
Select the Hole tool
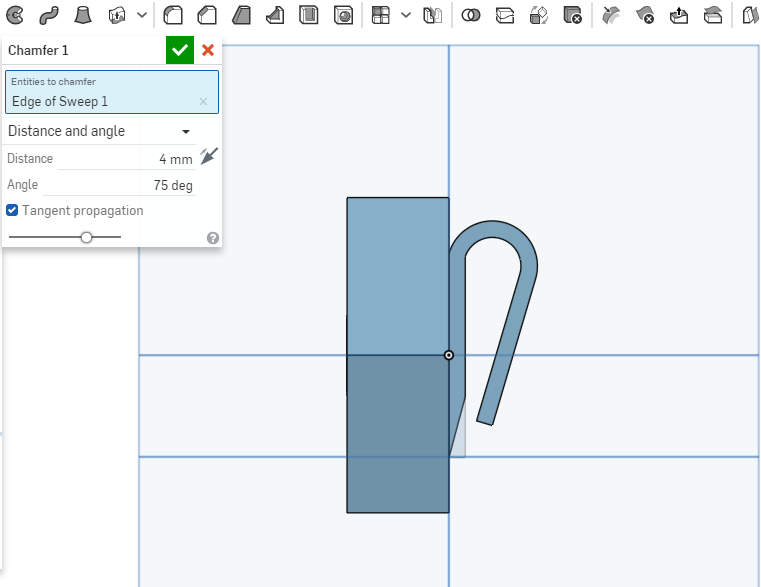tap(343, 16)
